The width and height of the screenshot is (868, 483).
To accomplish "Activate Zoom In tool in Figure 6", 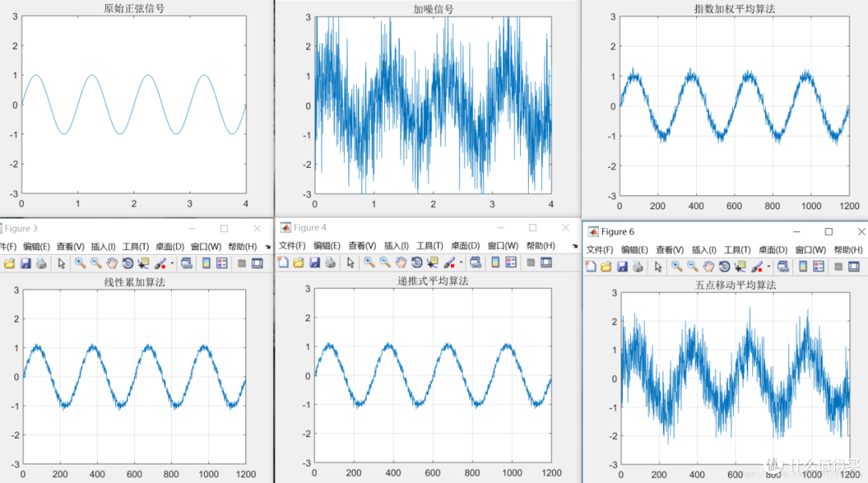I will [x=677, y=267].
